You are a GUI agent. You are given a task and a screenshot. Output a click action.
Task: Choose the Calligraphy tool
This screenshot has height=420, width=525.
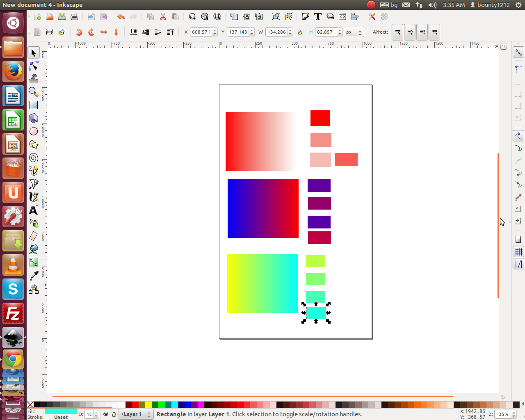pyautogui.click(x=34, y=197)
